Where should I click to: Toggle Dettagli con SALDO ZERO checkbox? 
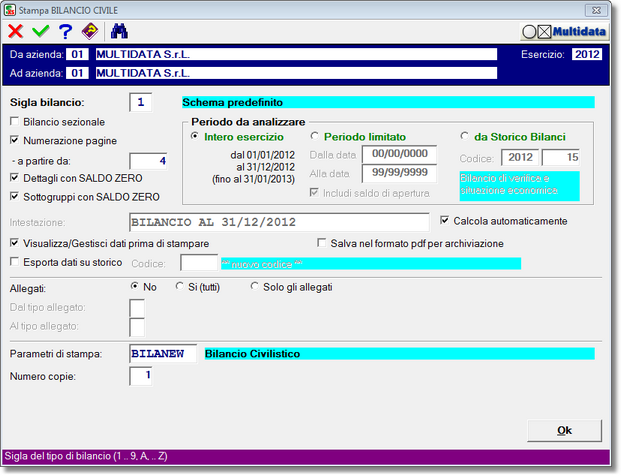click(14, 177)
